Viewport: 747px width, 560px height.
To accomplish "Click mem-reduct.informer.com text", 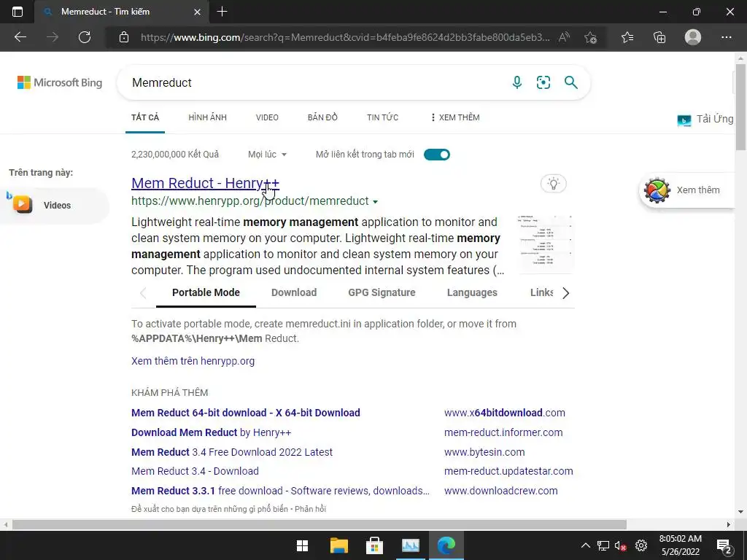I will click(x=503, y=432).
